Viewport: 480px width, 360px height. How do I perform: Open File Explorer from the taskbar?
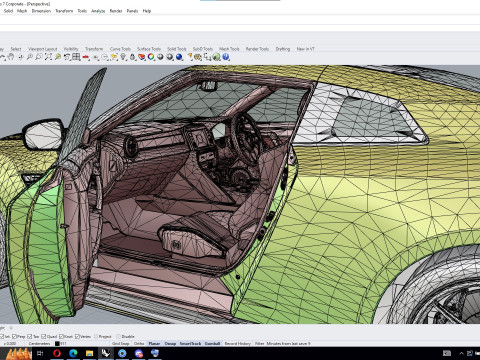(x=89, y=353)
